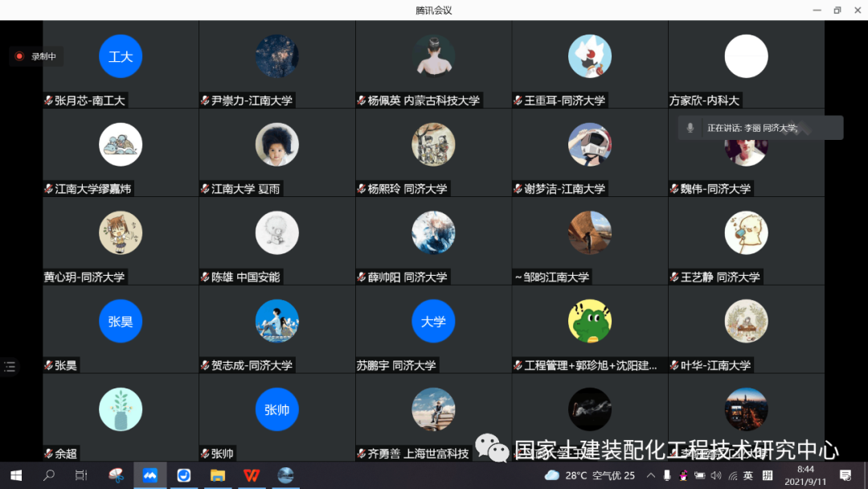Image resolution: width=868 pixels, height=489 pixels.
Task: Click the QQ penguin in the system tray
Action: tap(682, 475)
